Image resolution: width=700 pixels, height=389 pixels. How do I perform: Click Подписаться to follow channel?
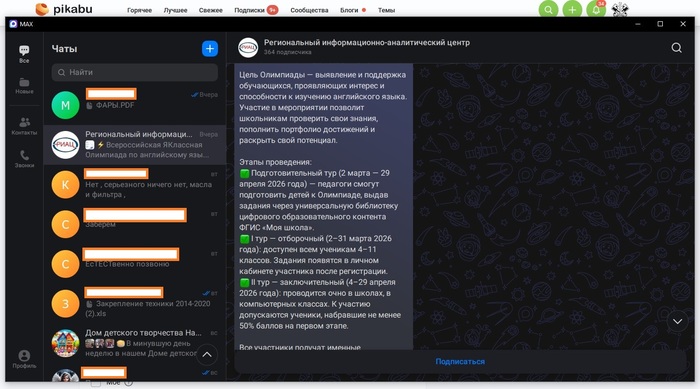(460, 362)
